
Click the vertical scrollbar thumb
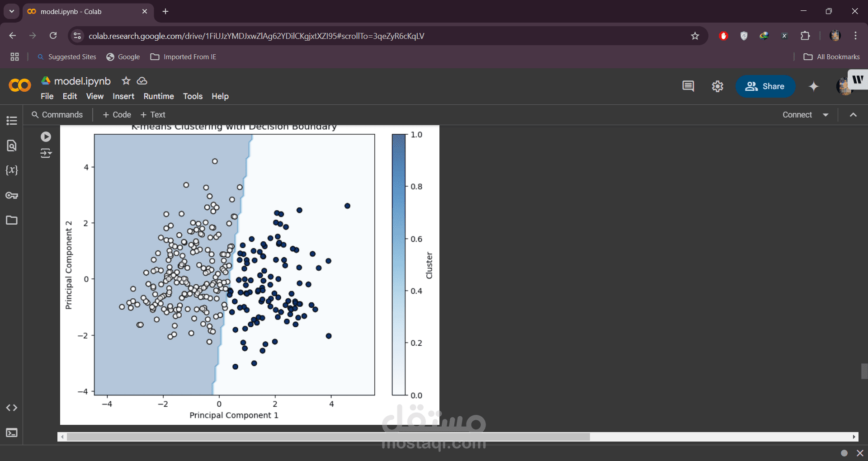point(864,371)
